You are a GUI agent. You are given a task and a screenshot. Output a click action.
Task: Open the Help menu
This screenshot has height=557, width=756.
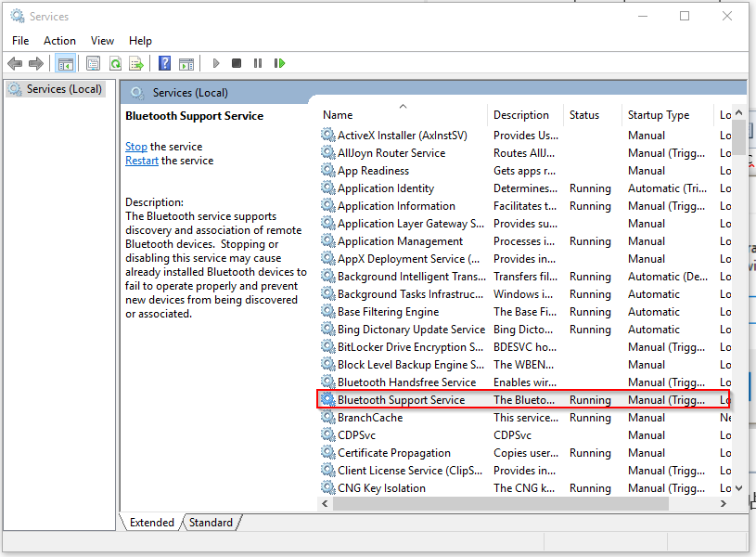140,41
